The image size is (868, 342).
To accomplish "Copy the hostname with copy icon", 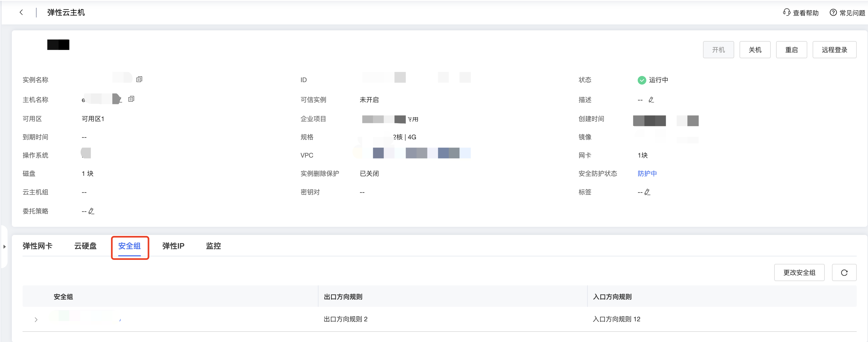I will tap(131, 99).
